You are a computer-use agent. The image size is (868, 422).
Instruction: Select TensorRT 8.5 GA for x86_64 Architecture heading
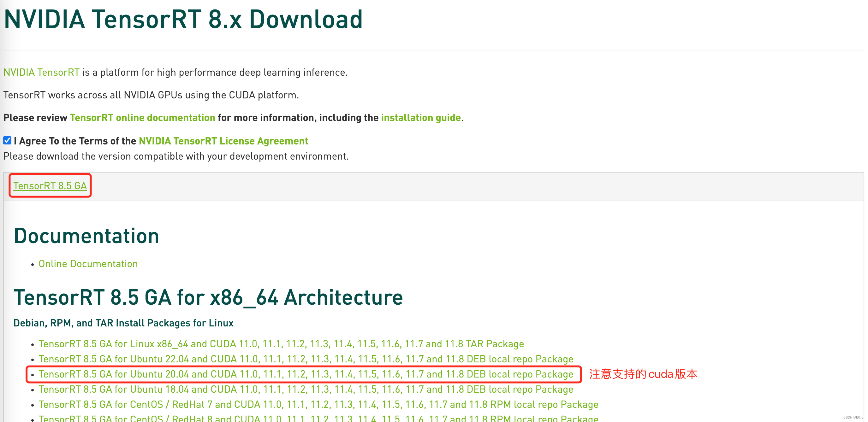coord(208,298)
